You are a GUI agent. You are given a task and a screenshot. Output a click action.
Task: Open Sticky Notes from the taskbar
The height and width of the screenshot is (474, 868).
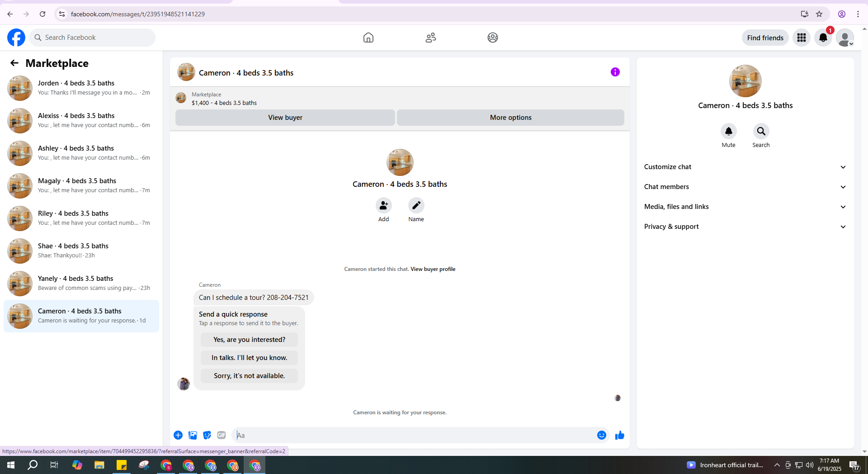tap(122, 465)
